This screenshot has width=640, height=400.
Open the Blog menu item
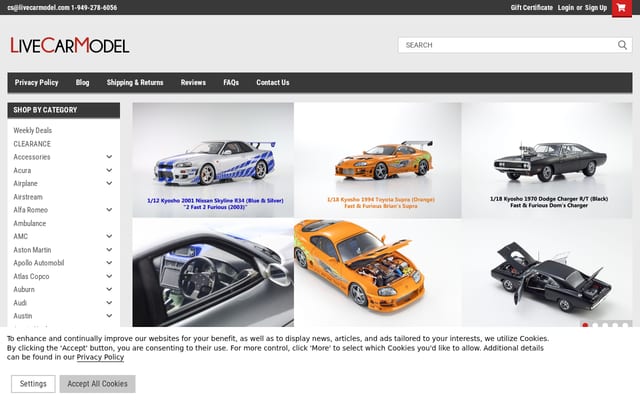(x=82, y=82)
